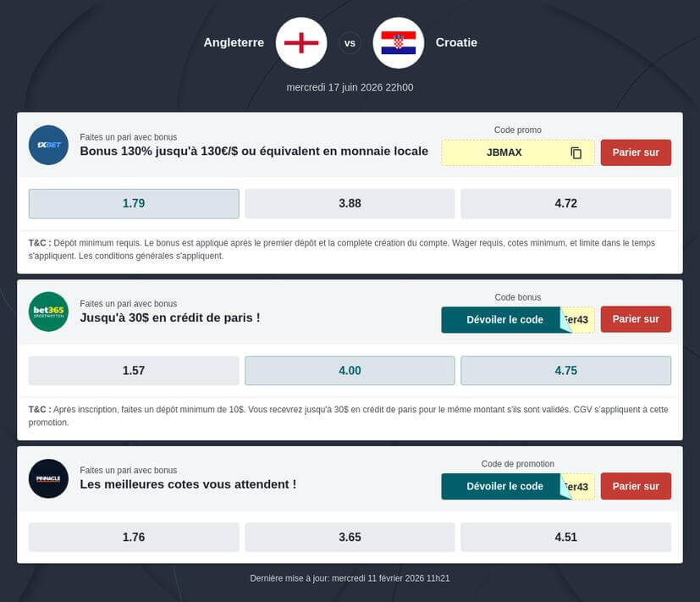The height and width of the screenshot is (602, 700).
Task: Select the 1.79 odds on 1XBET
Action: click(x=134, y=203)
